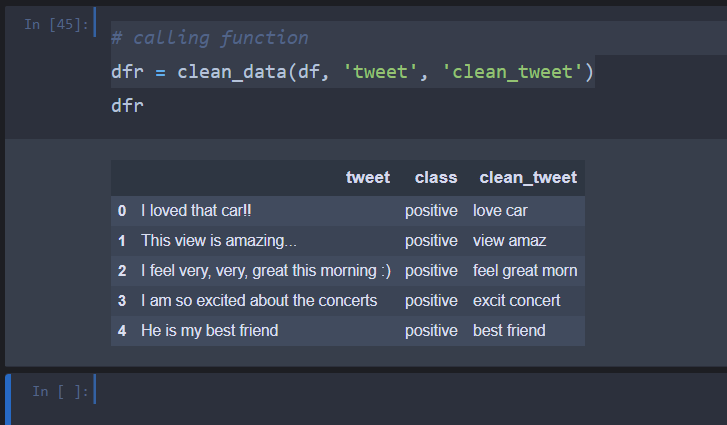This screenshot has height=425, width=727.
Task: Click the '# calling function' comment line
Action: click(x=210, y=38)
